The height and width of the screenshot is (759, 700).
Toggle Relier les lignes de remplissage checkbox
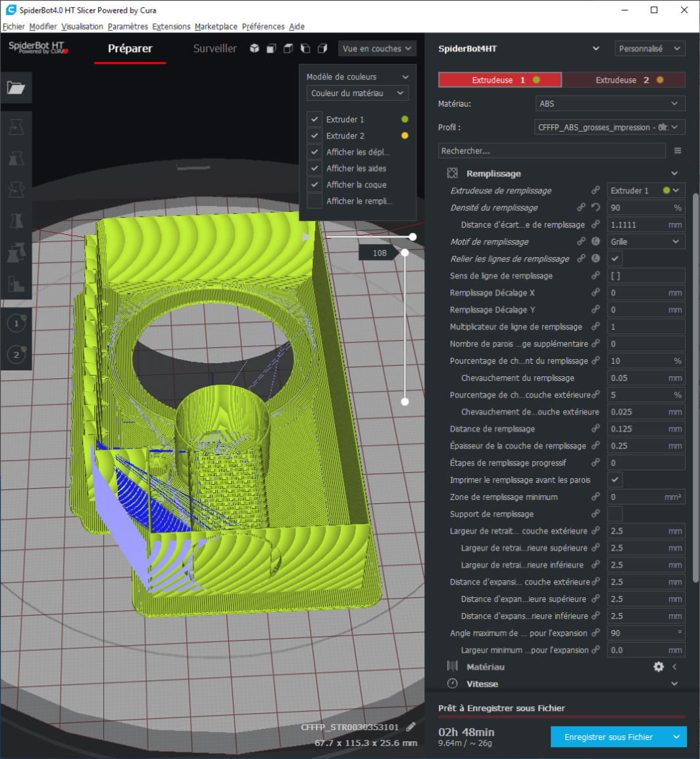click(614, 258)
